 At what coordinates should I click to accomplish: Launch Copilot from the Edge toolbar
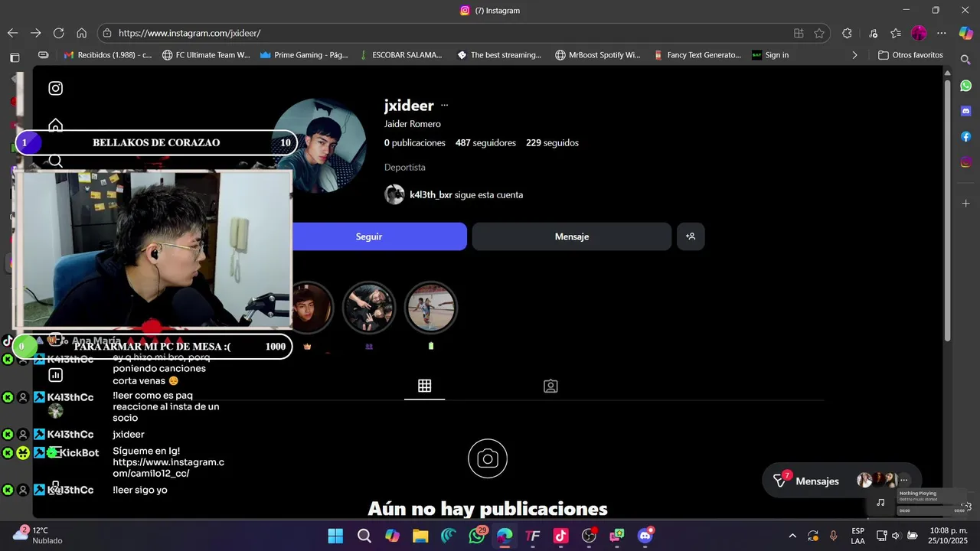coord(966,33)
